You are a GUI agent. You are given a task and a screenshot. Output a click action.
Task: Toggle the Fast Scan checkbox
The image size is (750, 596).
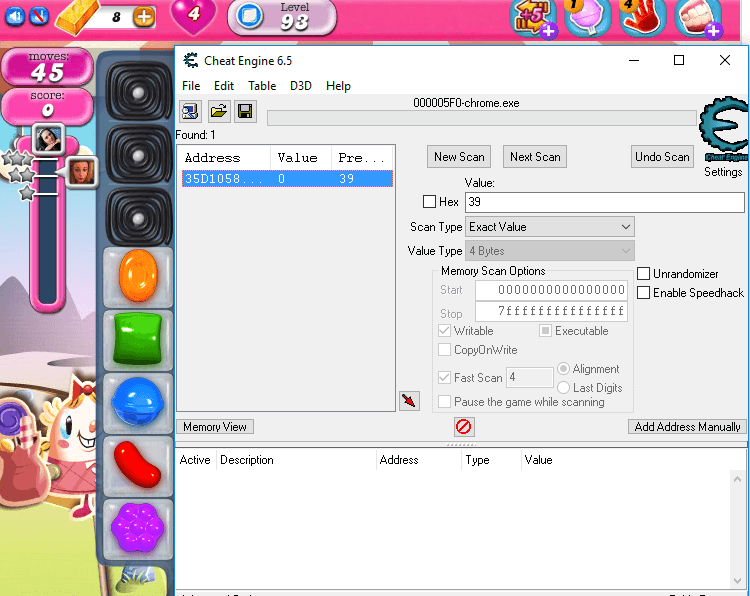point(444,377)
